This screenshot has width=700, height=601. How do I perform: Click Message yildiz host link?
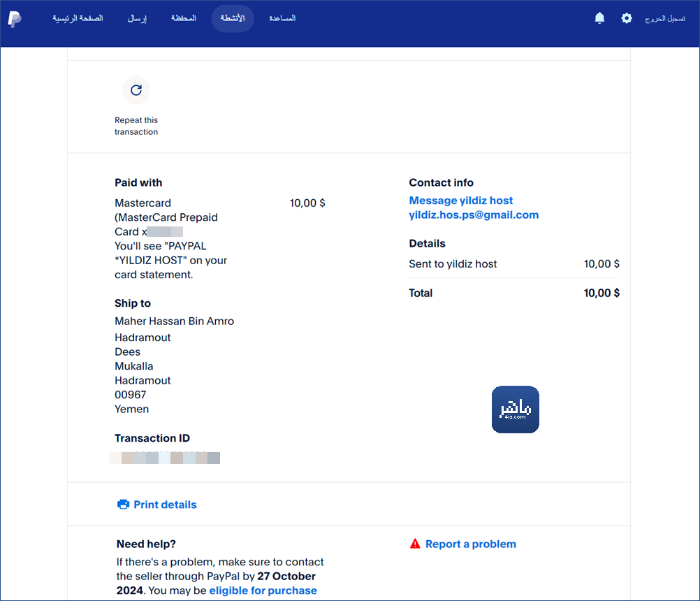pyautogui.click(x=460, y=201)
